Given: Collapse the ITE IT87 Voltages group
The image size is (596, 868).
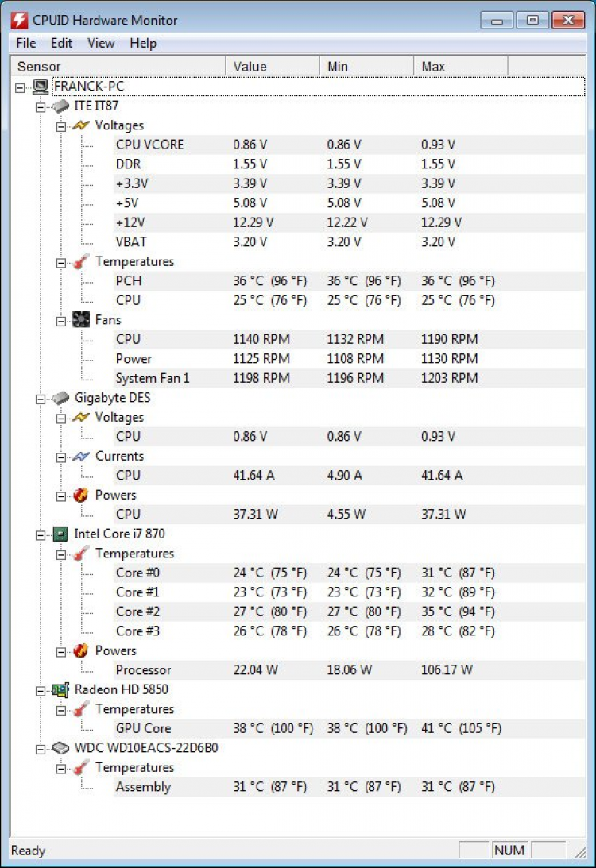Looking at the screenshot, I should click(61, 125).
